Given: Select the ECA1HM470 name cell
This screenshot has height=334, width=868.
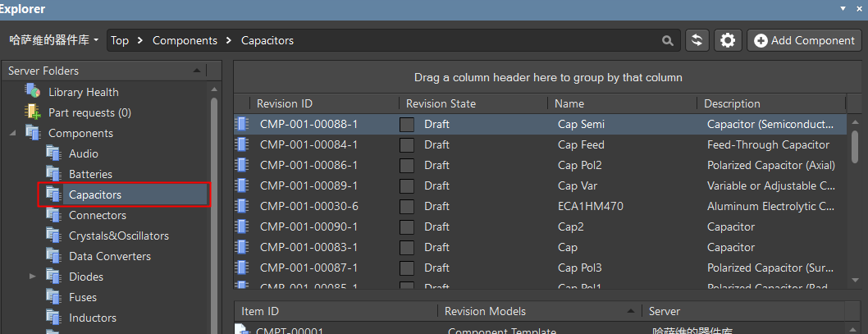Looking at the screenshot, I should point(591,206).
